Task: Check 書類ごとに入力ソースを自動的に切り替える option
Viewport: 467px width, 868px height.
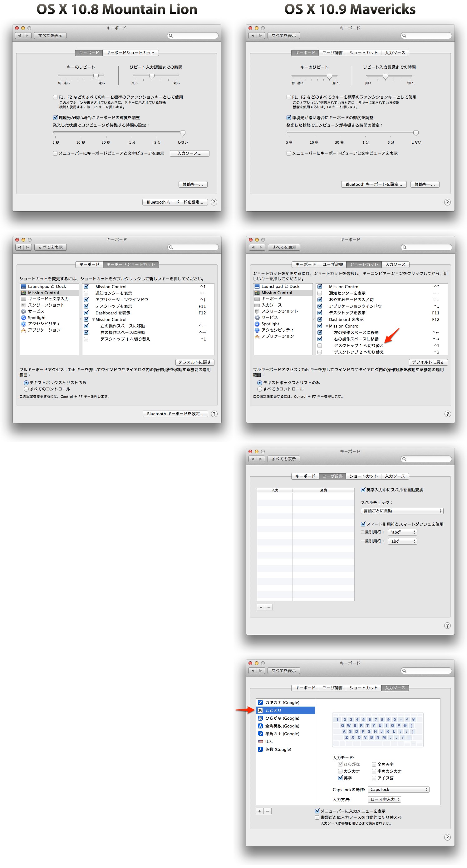Action: coord(317,817)
